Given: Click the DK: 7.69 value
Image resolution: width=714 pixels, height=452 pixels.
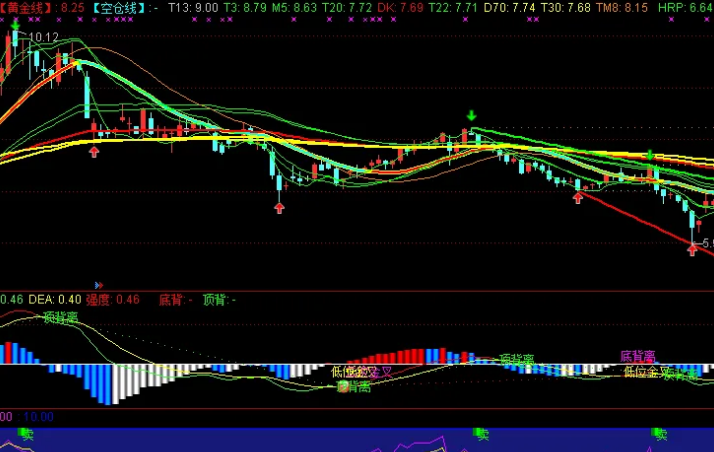Looking at the screenshot, I should 400,8.
